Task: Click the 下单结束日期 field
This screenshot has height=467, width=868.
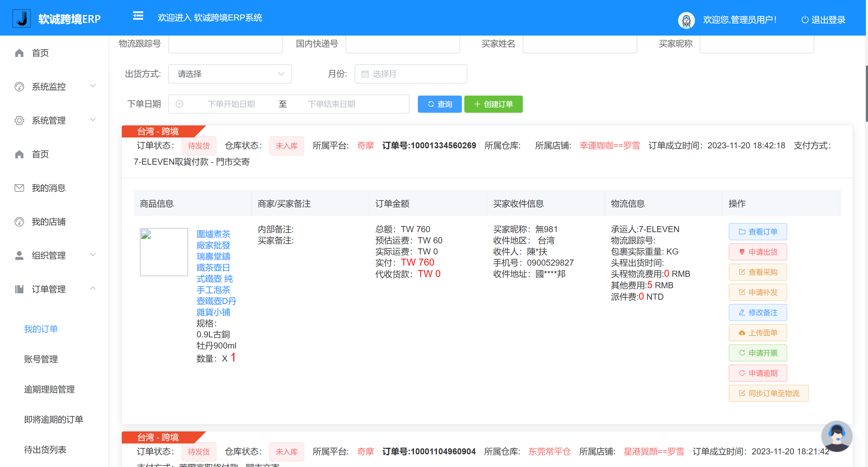Action: click(x=332, y=104)
